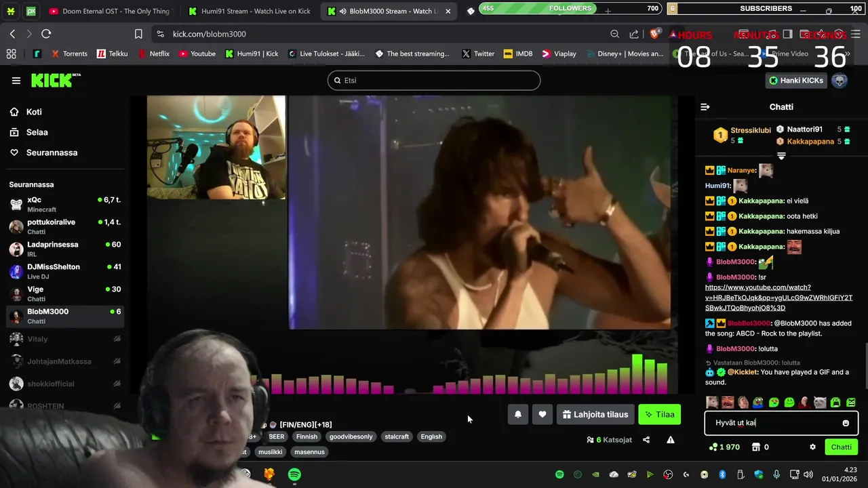Open Vige channel

(65, 293)
